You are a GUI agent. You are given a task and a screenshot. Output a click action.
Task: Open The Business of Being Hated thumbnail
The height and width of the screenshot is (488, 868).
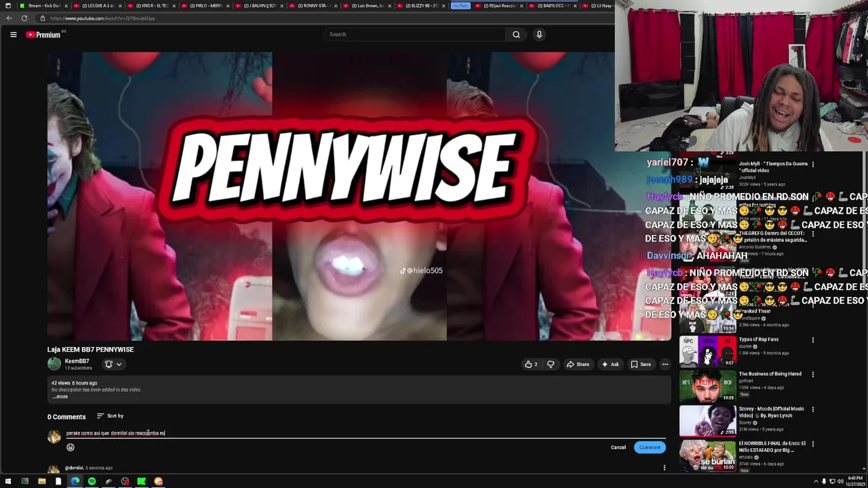coord(707,385)
